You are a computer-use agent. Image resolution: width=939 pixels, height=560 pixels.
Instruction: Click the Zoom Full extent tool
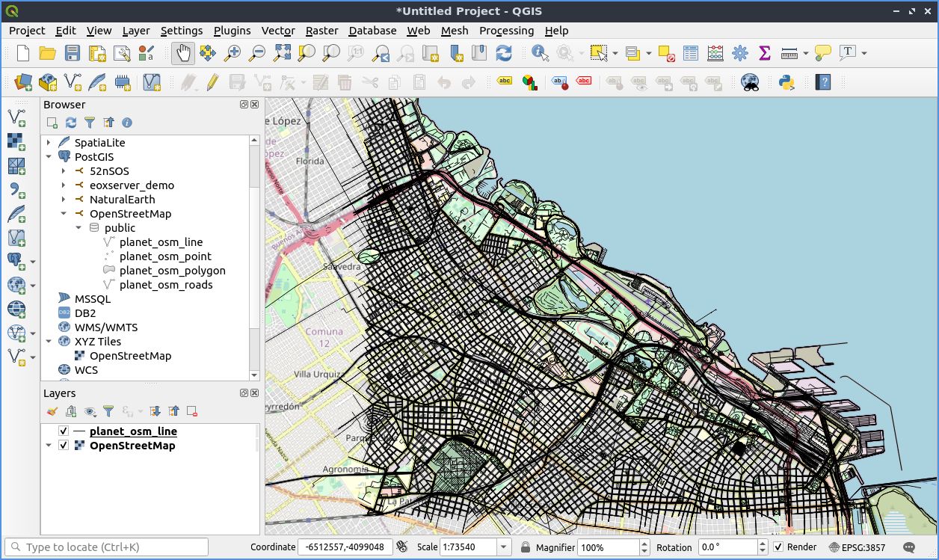tap(282, 53)
